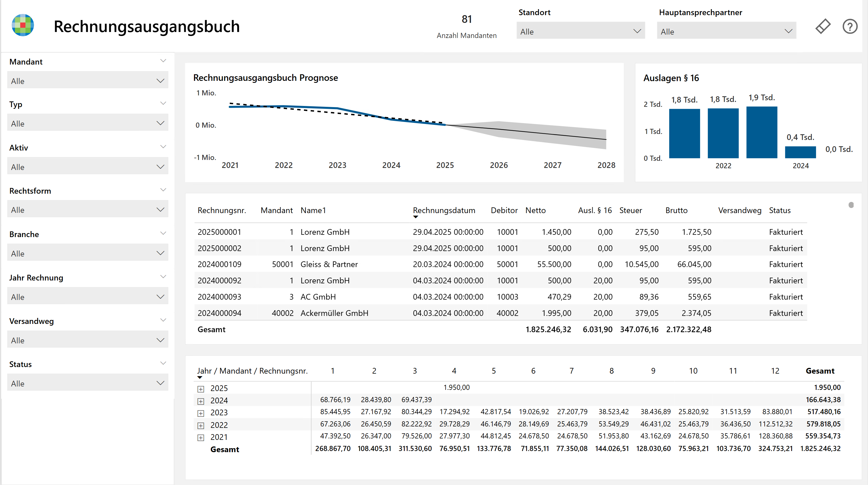Open the Versandweg filter dropdown
868x485 pixels.
(x=88, y=339)
